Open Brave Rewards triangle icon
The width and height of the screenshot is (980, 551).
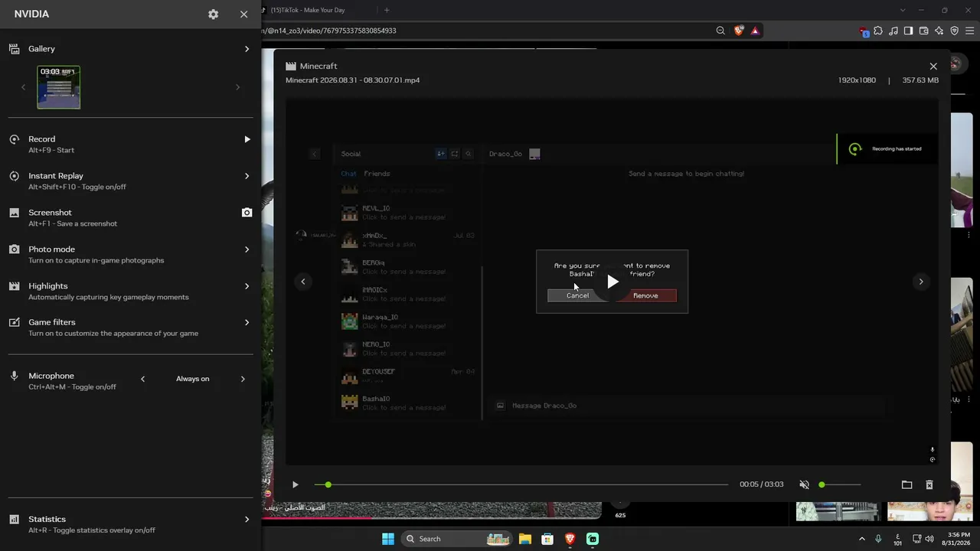click(x=755, y=31)
